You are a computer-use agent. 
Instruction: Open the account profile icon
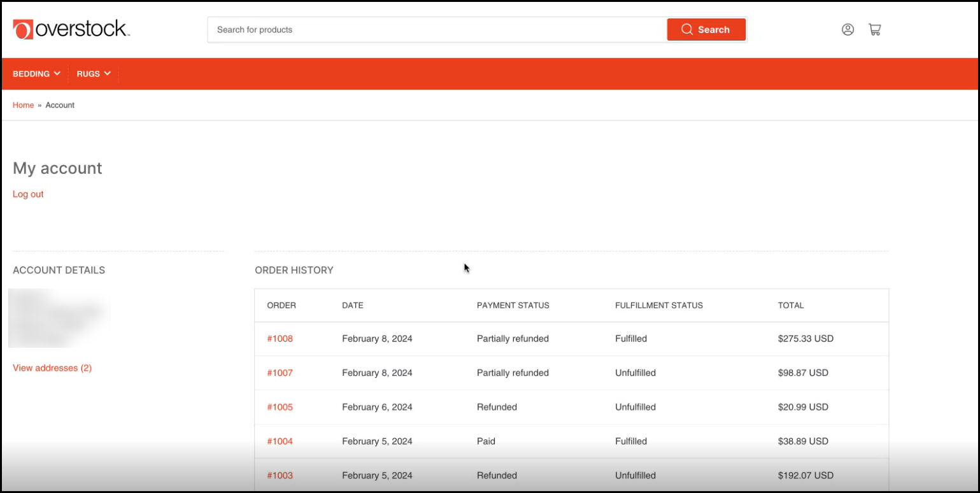click(848, 29)
